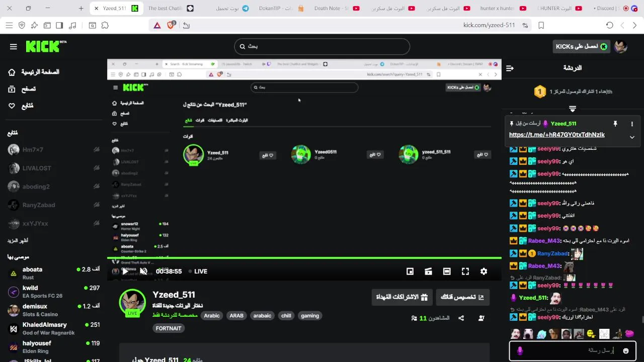This screenshot has height=362, width=644.
Task: Share the channel via share icon
Action: pyautogui.click(x=461, y=318)
